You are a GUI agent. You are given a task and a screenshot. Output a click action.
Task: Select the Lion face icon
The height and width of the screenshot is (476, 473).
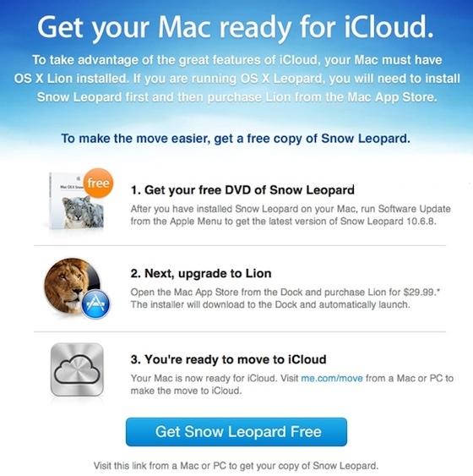(x=72, y=286)
